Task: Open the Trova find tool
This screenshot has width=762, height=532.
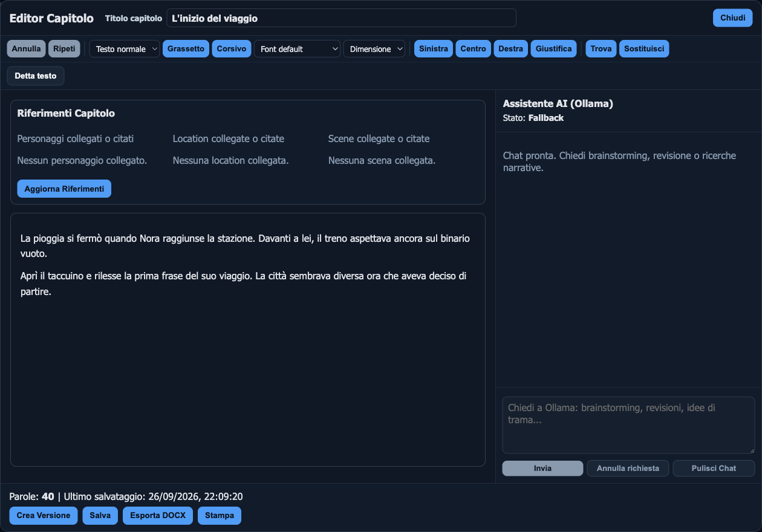Action: point(601,49)
